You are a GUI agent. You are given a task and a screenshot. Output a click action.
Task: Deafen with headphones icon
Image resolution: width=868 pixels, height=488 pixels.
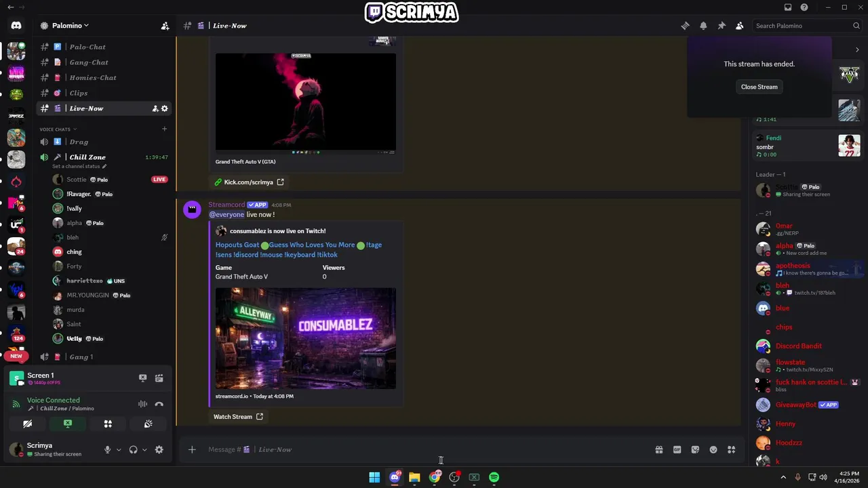tap(133, 449)
